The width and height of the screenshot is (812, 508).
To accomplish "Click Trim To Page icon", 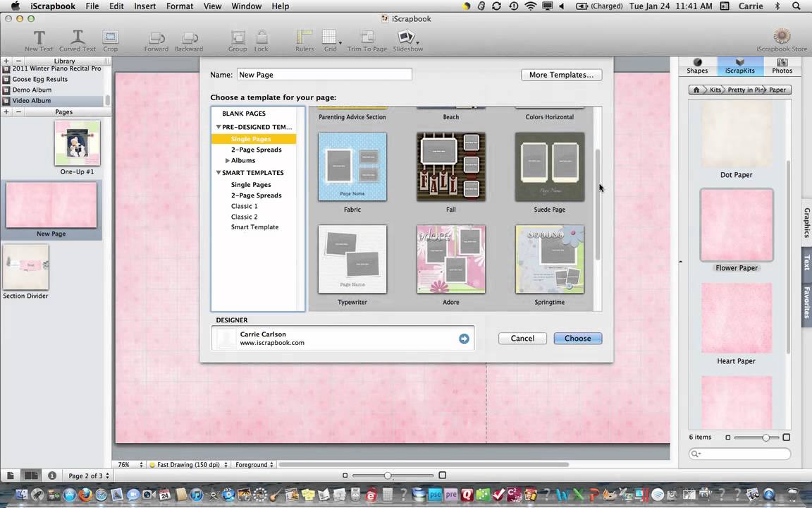I will [367, 37].
